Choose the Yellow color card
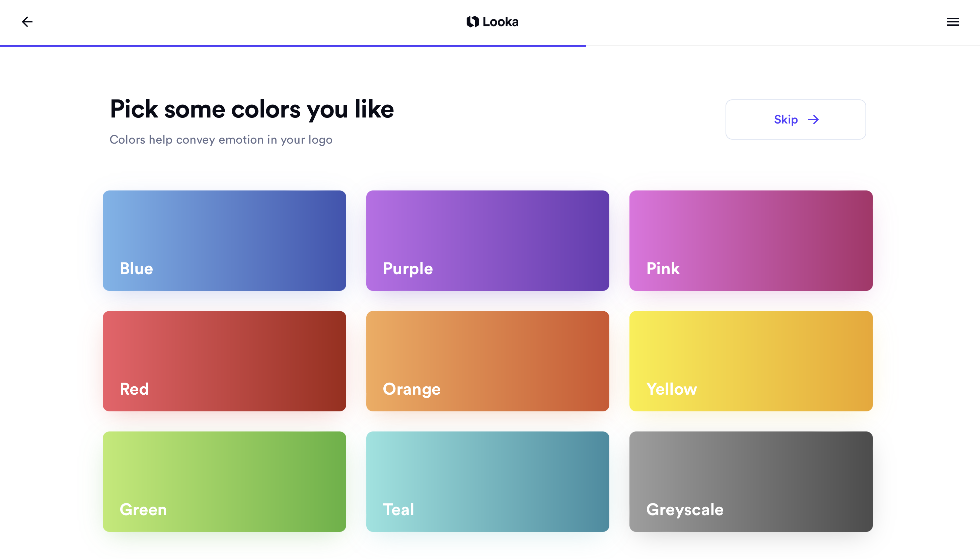 pos(751,361)
